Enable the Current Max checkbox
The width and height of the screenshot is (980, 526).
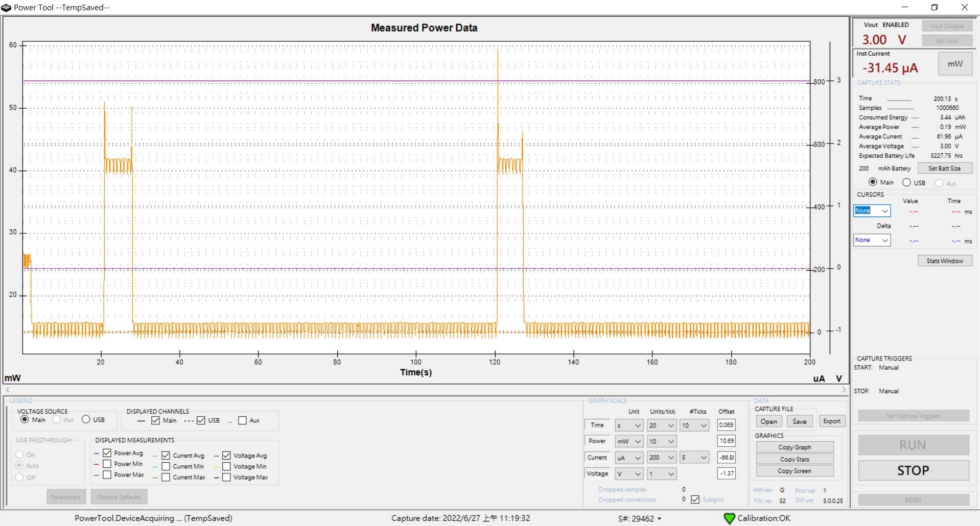click(x=166, y=477)
